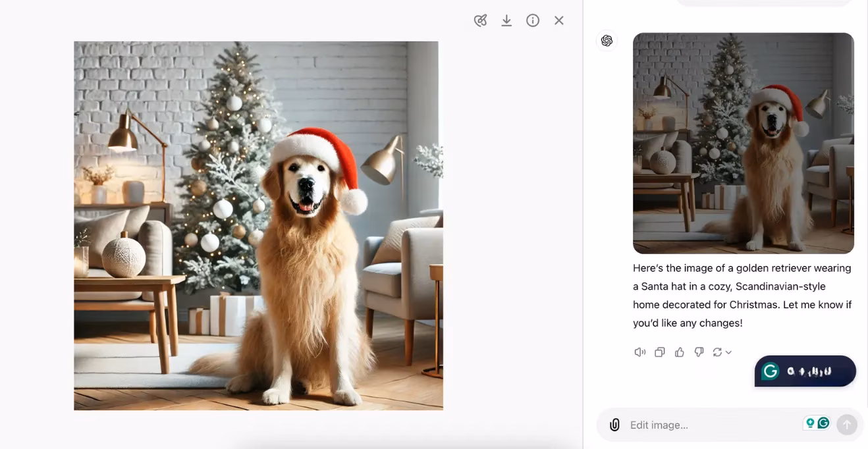Click the 'Here's the image' response text

tap(742, 296)
